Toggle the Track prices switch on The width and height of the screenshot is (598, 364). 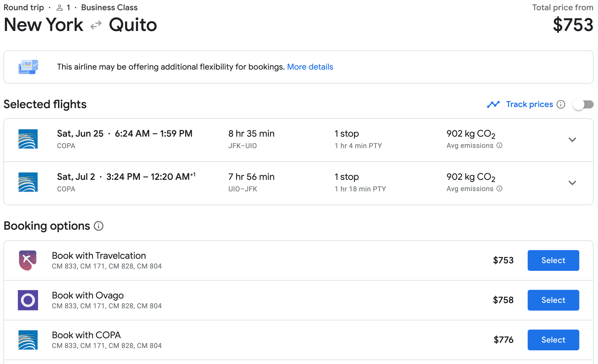pos(583,105)
